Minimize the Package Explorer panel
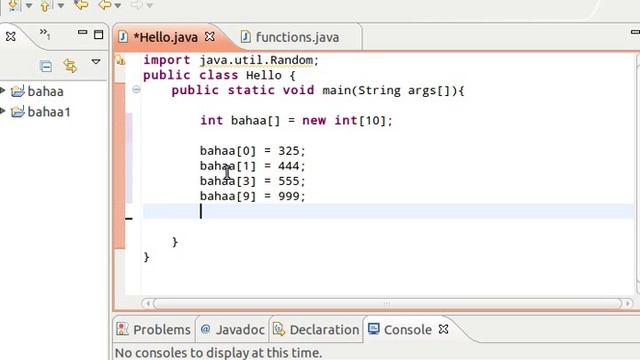 pos(82,32)
